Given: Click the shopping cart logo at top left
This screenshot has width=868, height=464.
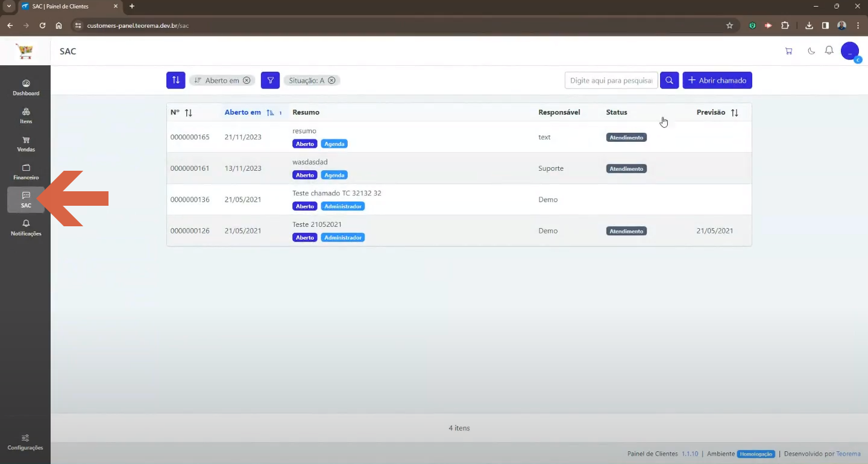Looking at the screenshot, I should (25, 51).
